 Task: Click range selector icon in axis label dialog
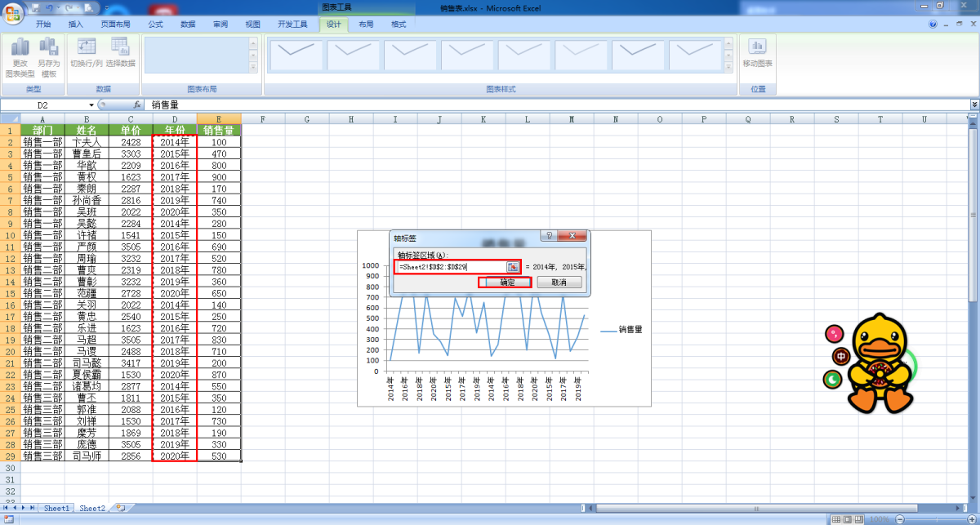[x=512, y=267]
